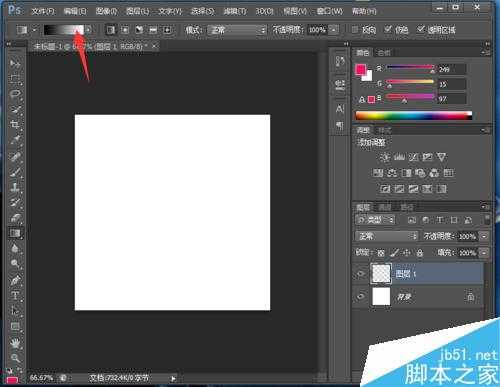This screenshot has width=500, height=387.
Task: Toggle the 透明区域 (Transparency) checkbox
Action: point(421,30)
